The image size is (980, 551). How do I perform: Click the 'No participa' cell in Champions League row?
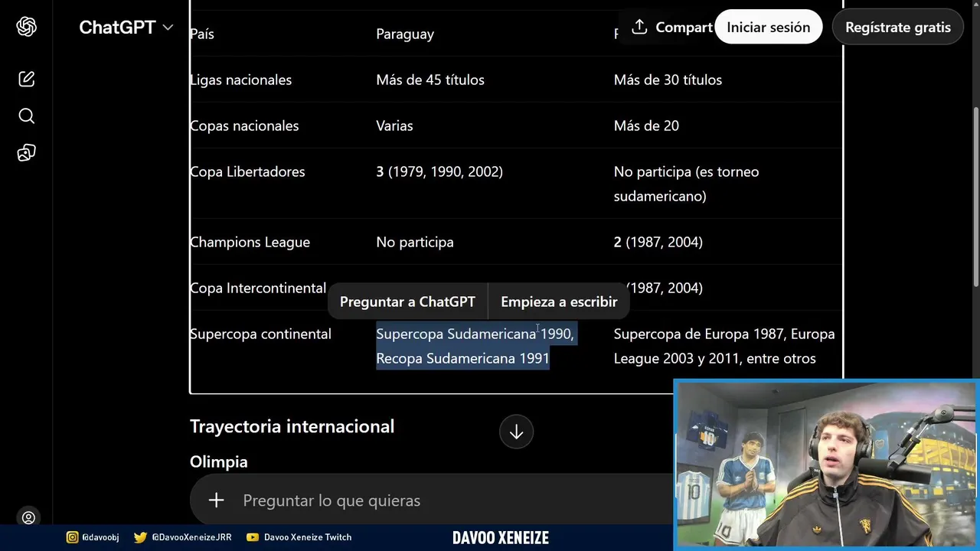point(415,242)
